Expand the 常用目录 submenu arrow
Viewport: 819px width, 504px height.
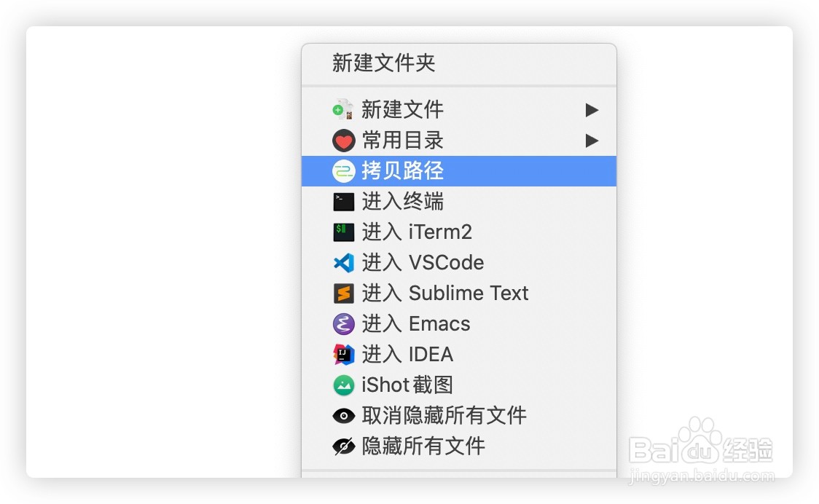click(x=591, y=141)
